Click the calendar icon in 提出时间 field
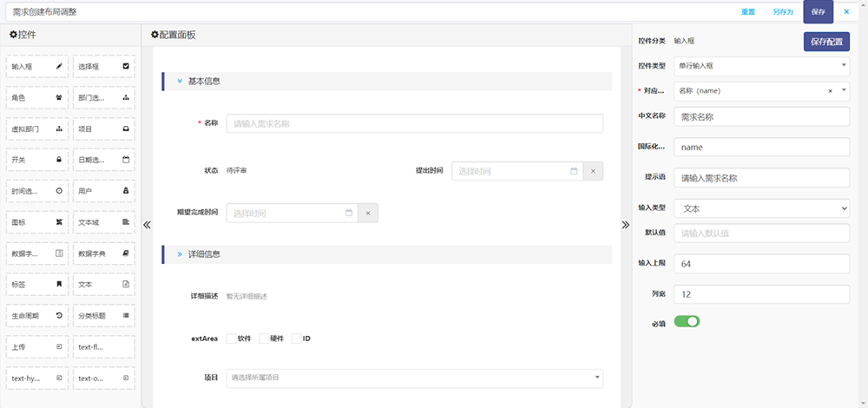This screenshot has width=868, height=408. click(x=574, y=171)
